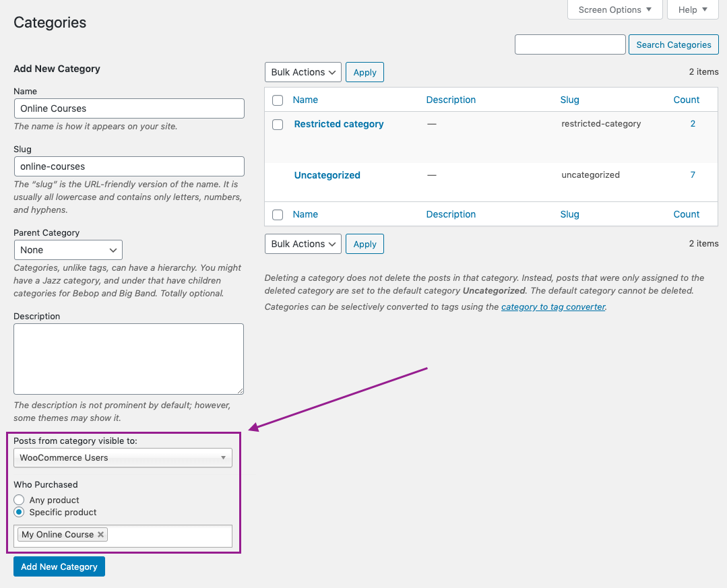Remove the My Online Course product tag
Screen dimensions: 727x588
point(100,534)
